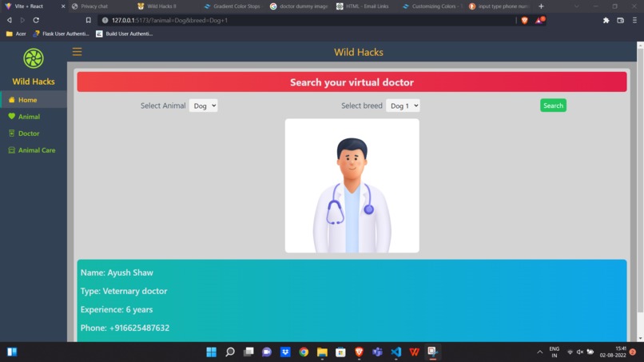
Task: Open Microsoft Teams from the taskbar
Action: click(377, 352)
